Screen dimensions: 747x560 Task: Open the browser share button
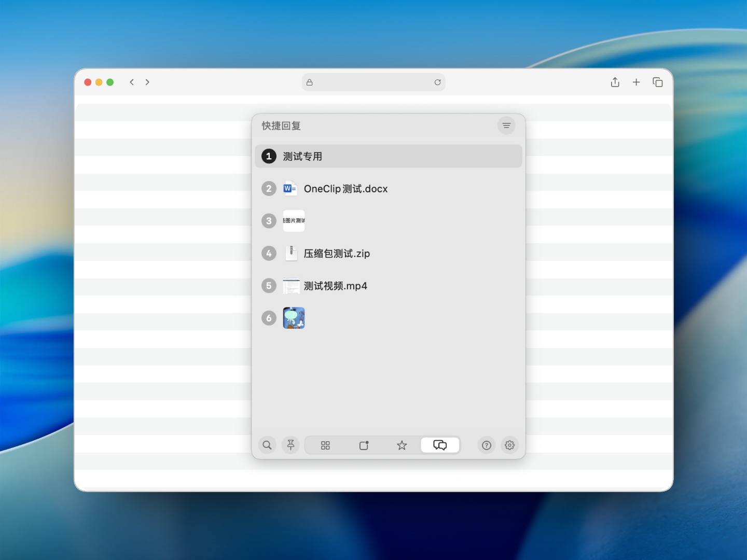(x=615, y=82)
